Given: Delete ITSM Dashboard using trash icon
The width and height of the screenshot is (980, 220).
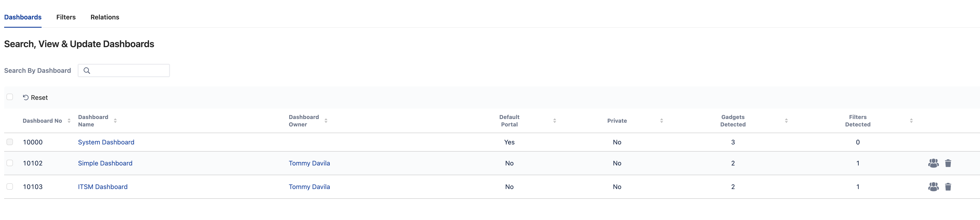Looking at the screenshot, I should 948,187.
